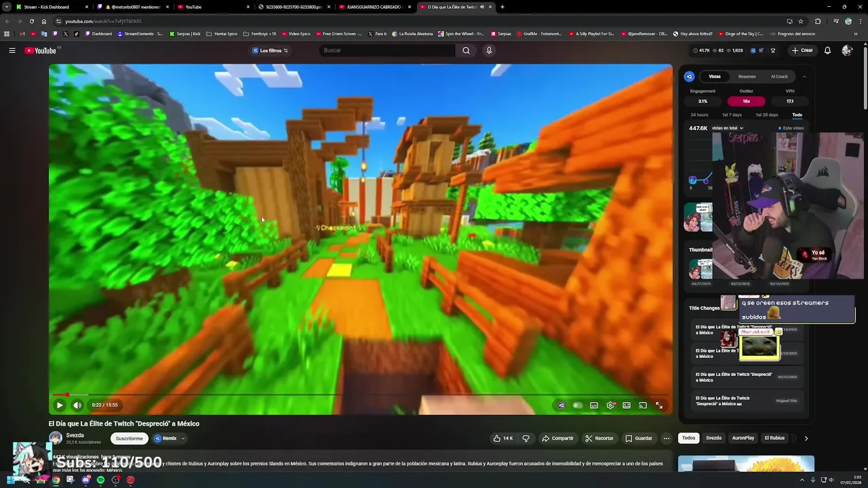The image size is (868, 488).
Task: Reload the page
Action: pos(31,21)
